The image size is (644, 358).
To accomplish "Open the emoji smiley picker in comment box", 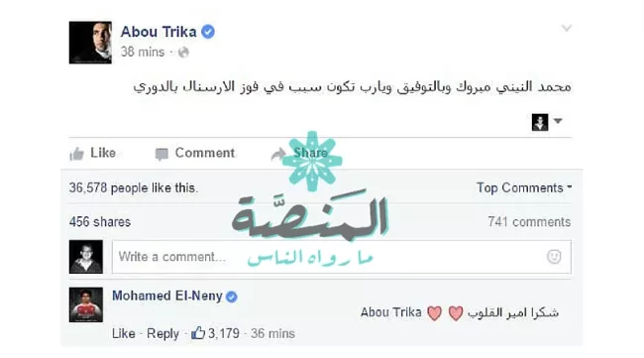I will click(x=554, y=257).
